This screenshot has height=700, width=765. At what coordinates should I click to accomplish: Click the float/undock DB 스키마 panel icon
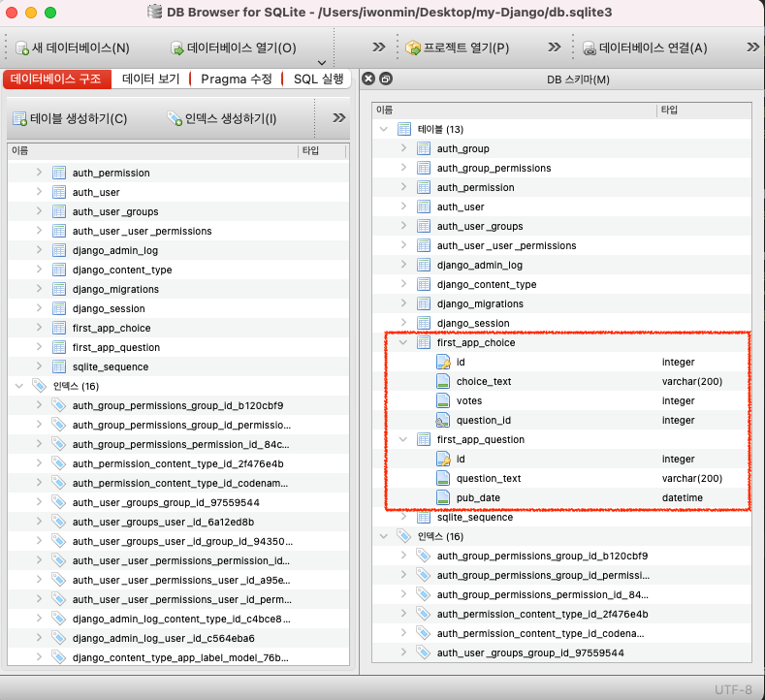pos(386,79)
